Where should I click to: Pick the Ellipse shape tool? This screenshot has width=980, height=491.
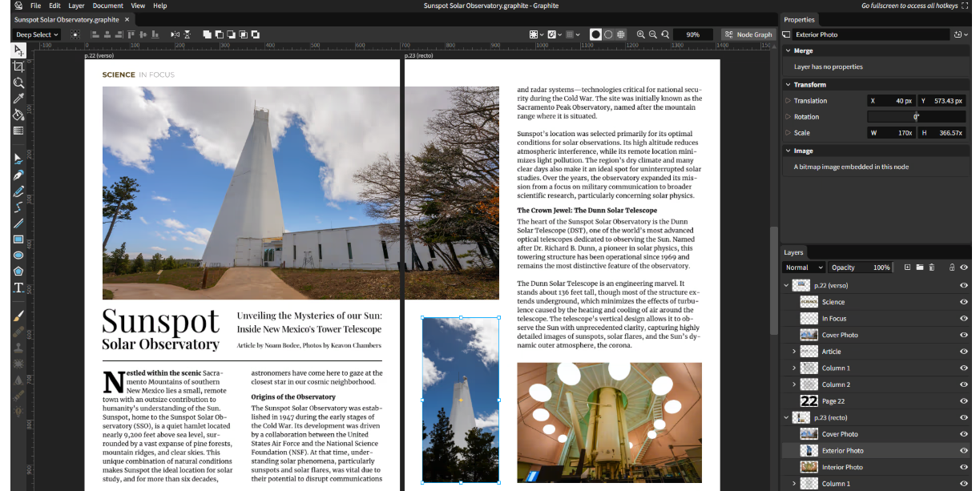[x=18, y=256]
